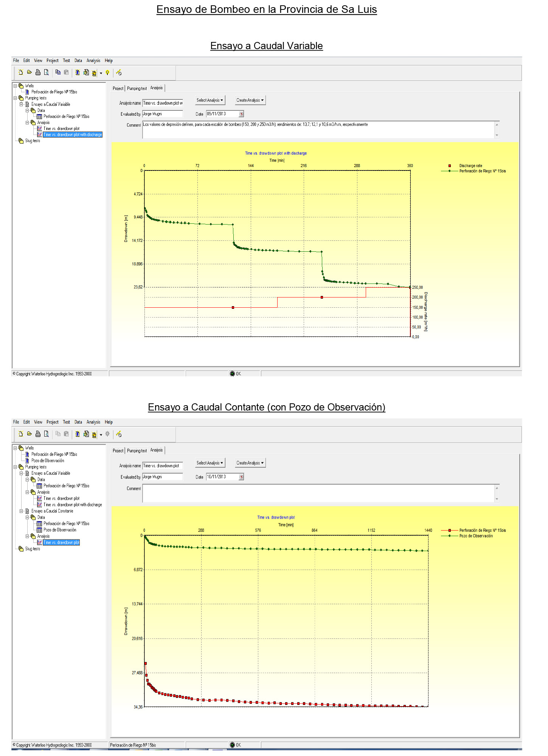Click the blue new-well icon in upper toolbar
The width and height of the screenshot is (548, 756).
78,73
